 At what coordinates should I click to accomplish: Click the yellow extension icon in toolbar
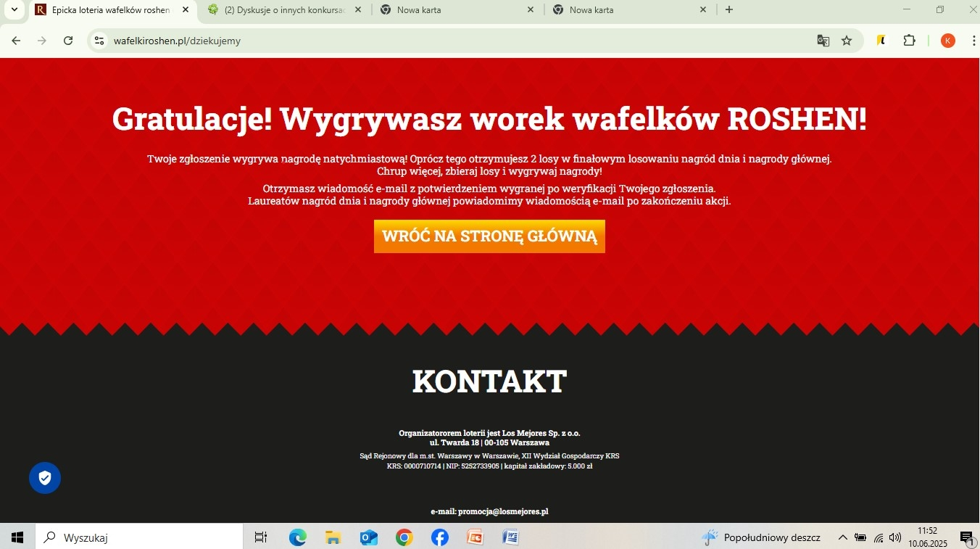coord(881,41)
